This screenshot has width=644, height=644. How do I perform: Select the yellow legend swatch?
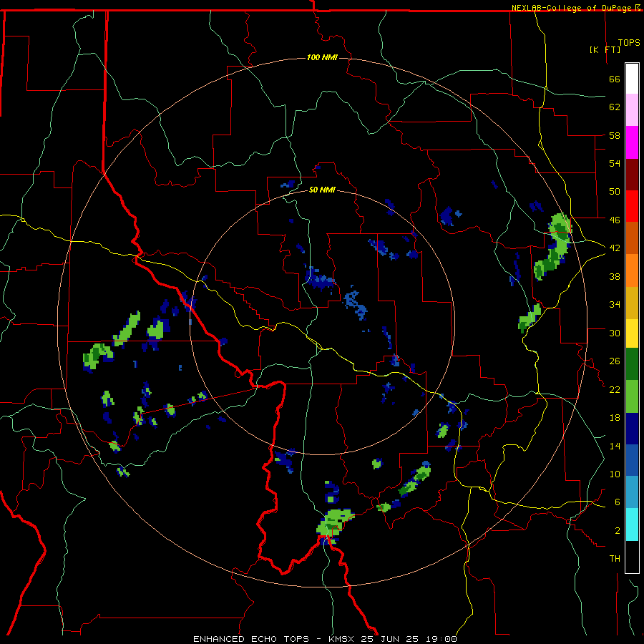632,333
